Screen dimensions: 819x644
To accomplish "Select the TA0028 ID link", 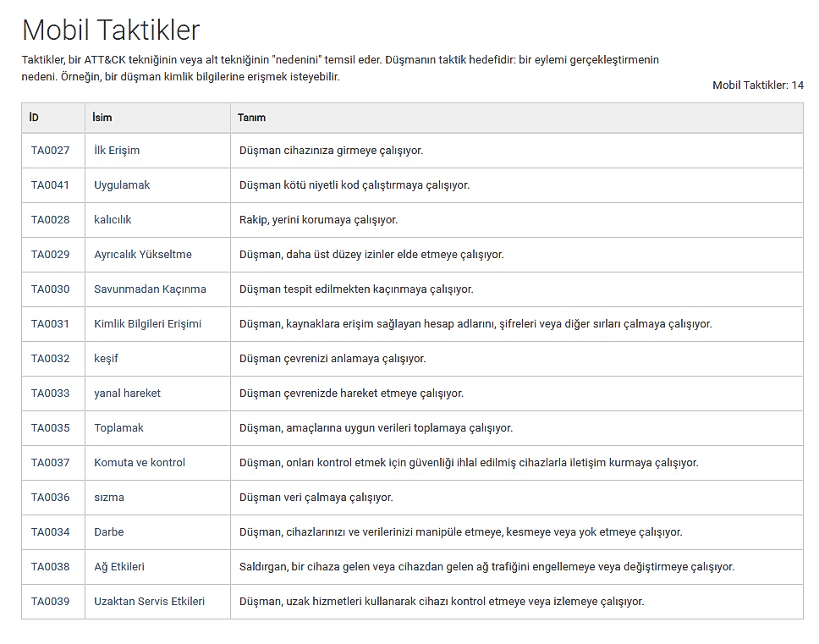I will pyautogui.click(x=51, y=220).
